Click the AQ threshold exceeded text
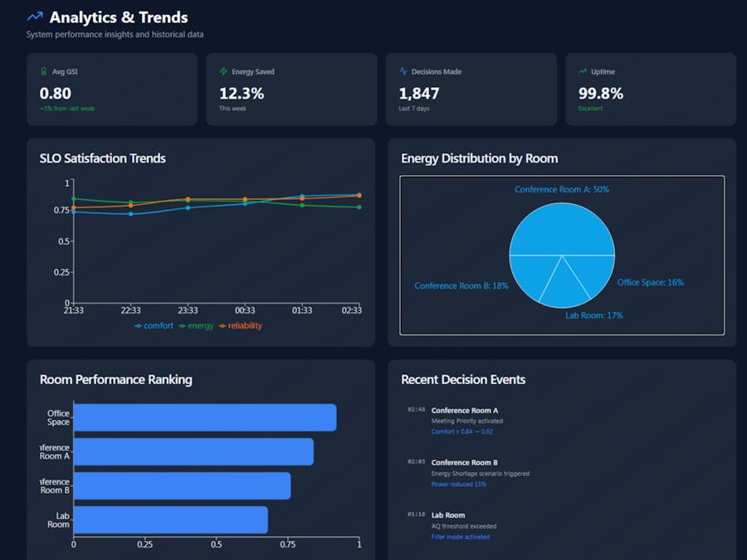The height and width of the screenshot is (560, 747). (463, 526)
